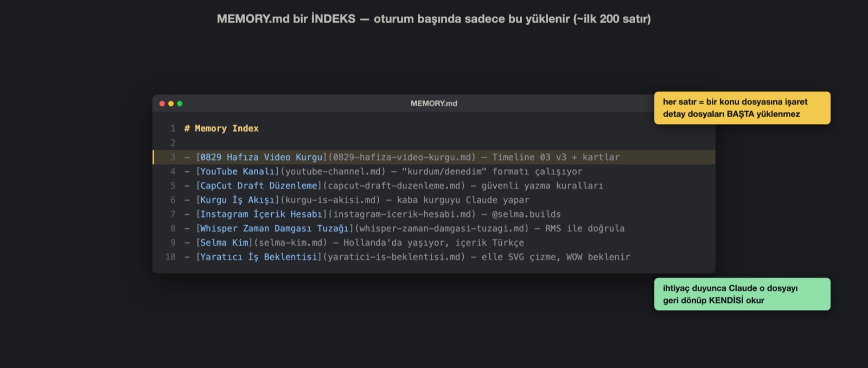This screenshot has width=868, height=368.
Task: Click the text '"kurdum/denedim" formatı çalışıyor'
Action: [492, 172]
